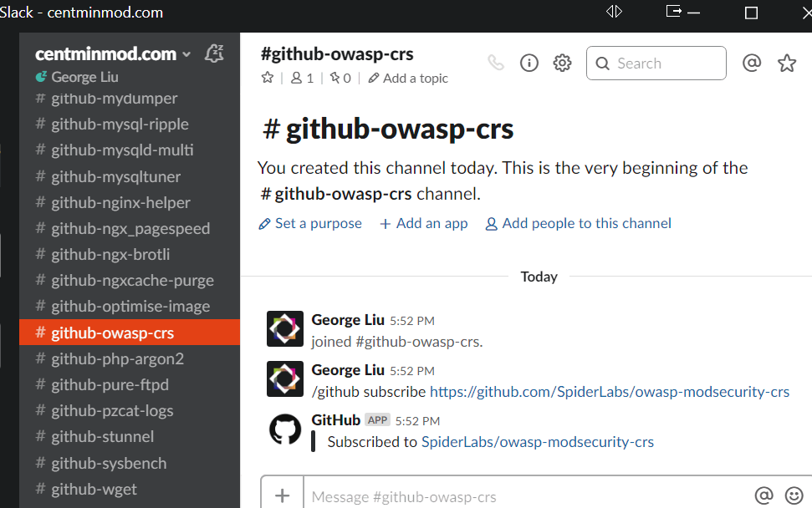This screenshot has width=812, height=508.
Task: Switch to github-php-argon2 channel
Action: [x=130, y=358]
